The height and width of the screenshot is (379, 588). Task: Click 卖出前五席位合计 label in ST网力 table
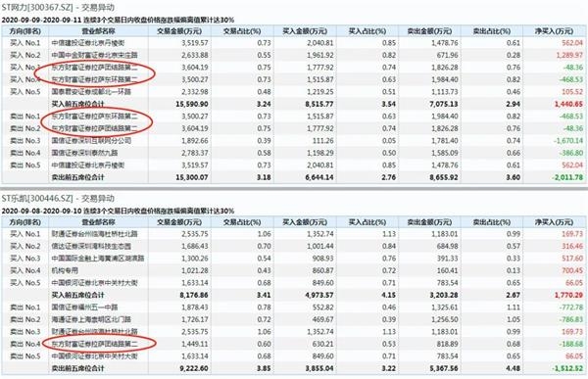pyautogui.click(x=77, y=177)
